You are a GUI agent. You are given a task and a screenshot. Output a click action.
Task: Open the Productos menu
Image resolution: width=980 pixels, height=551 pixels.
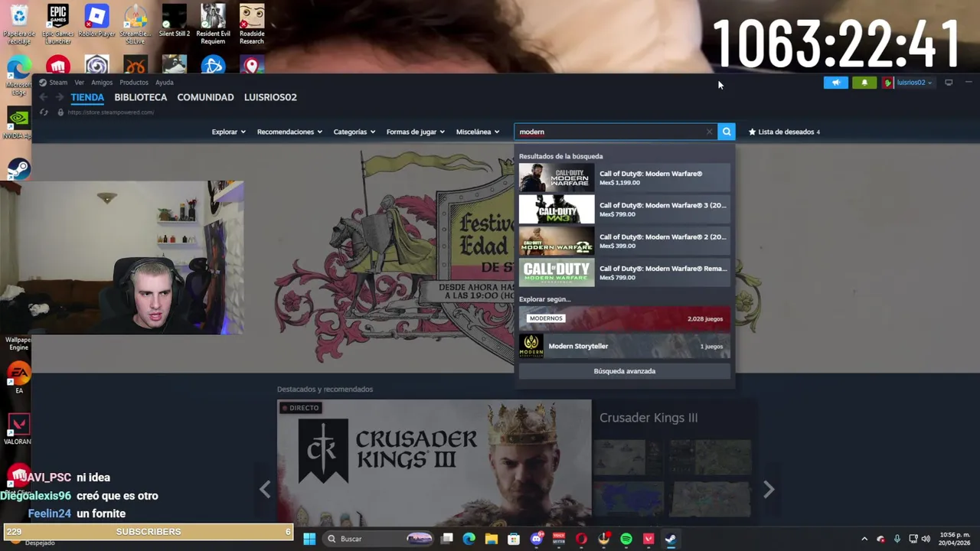click(134, 83)
